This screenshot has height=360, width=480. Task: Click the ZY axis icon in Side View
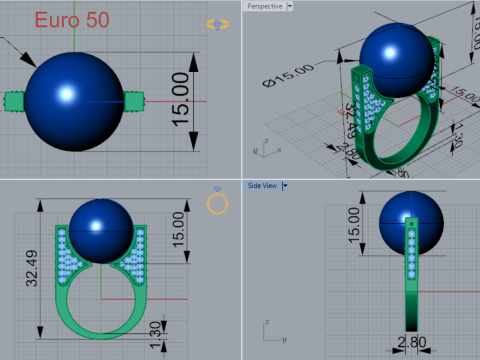274,331
